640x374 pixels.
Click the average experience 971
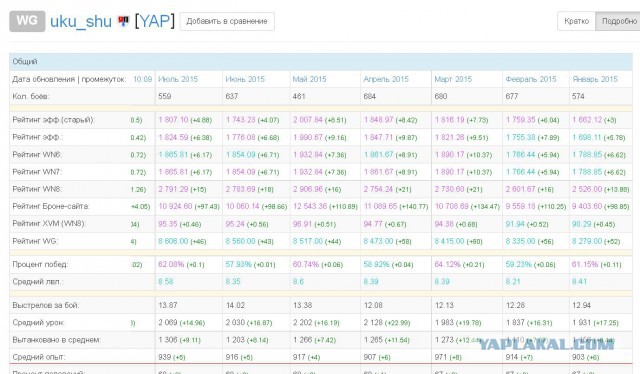(441, 357)
